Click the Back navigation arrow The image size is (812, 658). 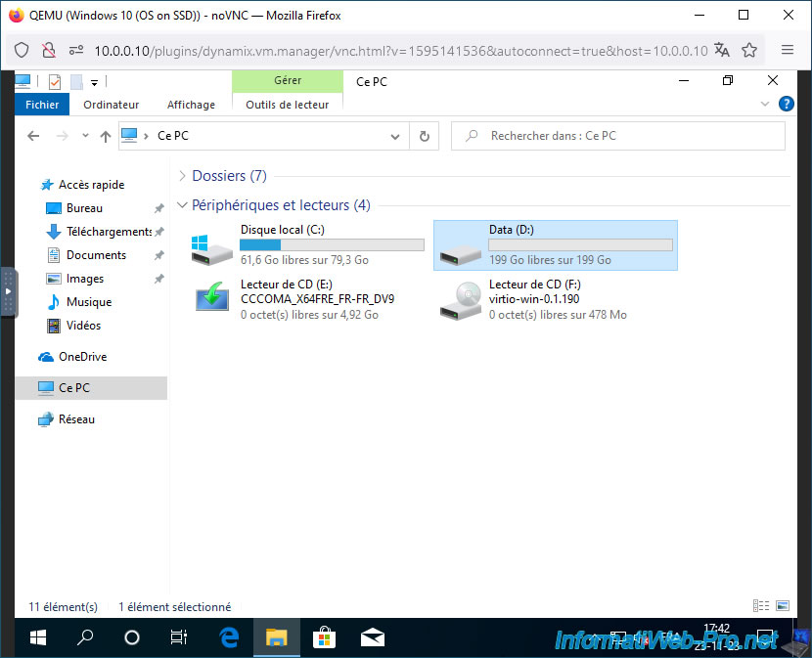(33, 136)
